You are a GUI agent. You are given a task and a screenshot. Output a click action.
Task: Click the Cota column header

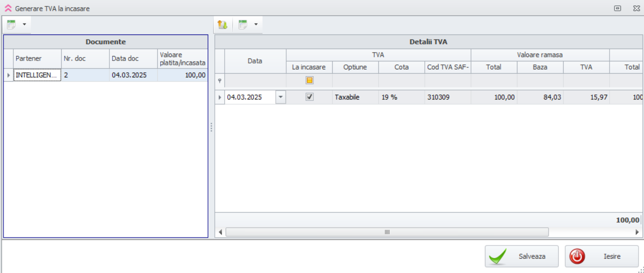tap(401, 67)
